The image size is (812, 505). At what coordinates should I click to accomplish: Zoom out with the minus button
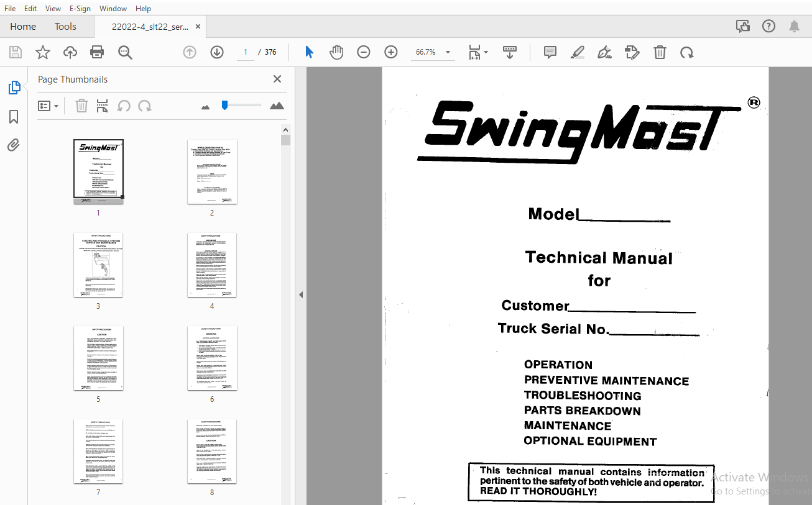point(364,52)
